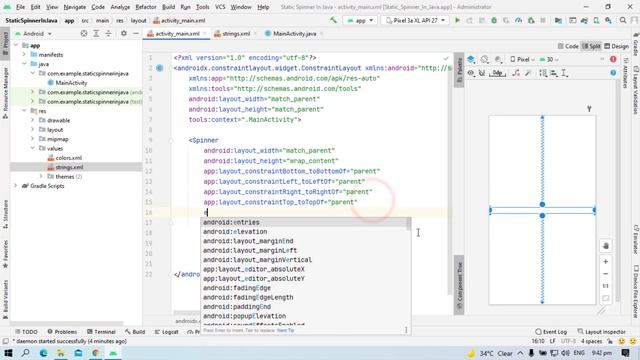Collapse the java folder
This screenshot has width=640, height=360.
pos(24,64)
